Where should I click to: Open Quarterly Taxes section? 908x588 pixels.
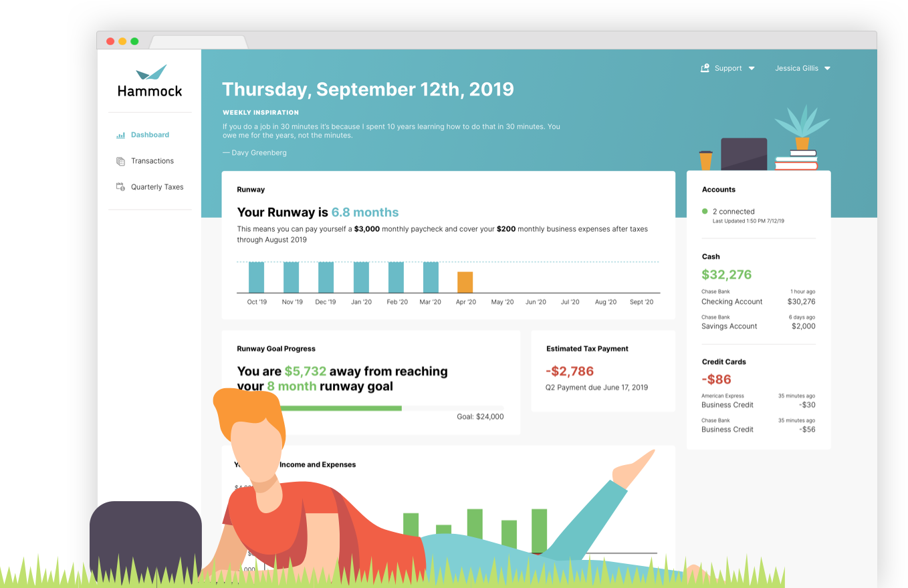pos(156,187)
